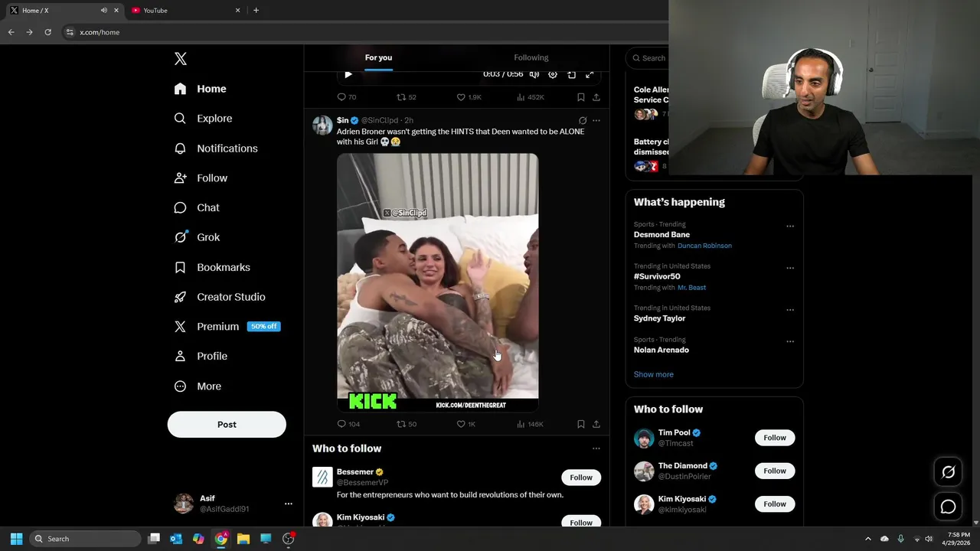The height and width of the screenshot is (551, 980).
Task: Click the X logo in sidebar
Action: point(180,59)
